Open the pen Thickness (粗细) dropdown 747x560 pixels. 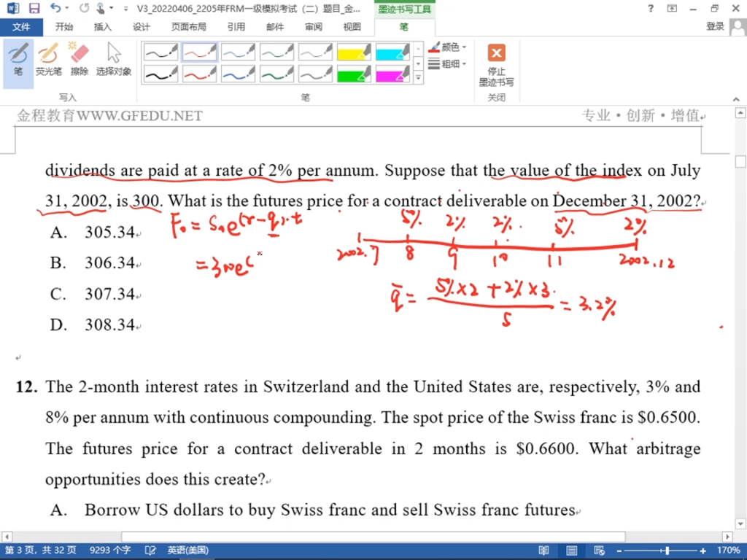[448, 64]
